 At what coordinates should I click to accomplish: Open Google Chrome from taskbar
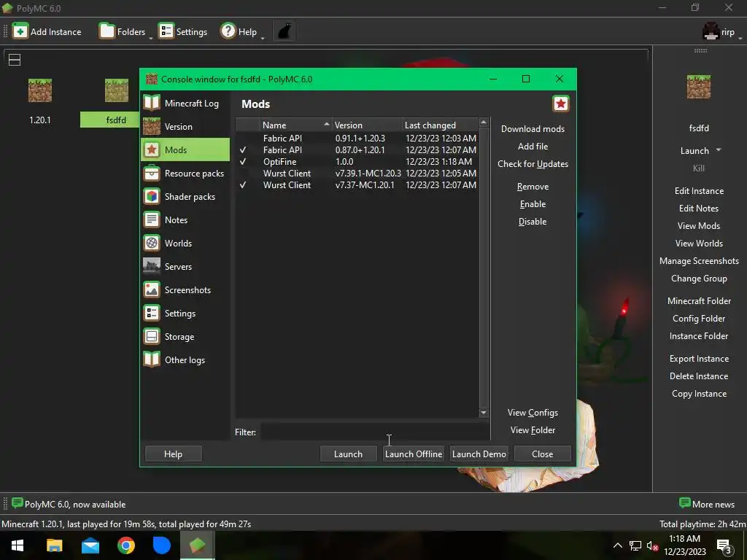tap(126, 545)
